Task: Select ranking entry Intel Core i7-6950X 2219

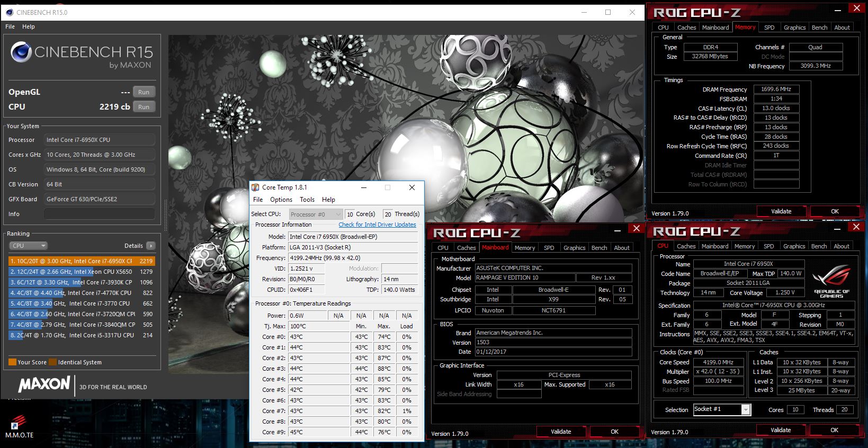Action: click(82, 261)
